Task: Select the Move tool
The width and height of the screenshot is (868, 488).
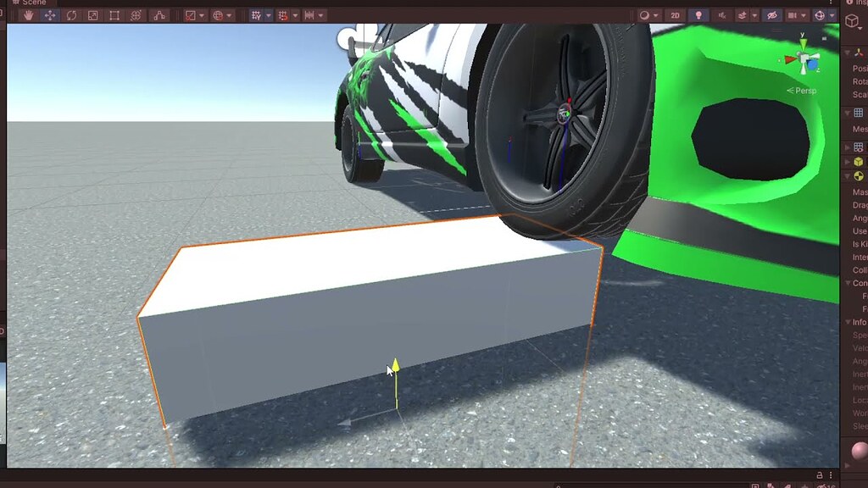Action: (50, 14)
